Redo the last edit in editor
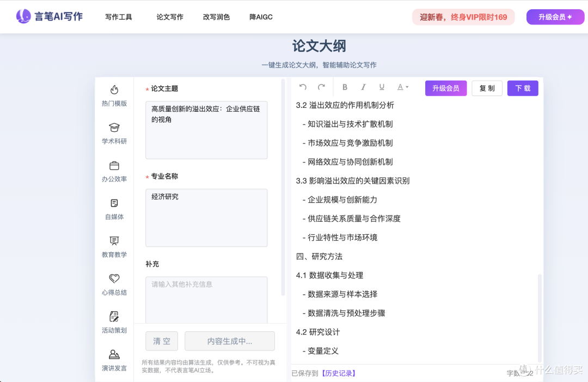 (321, 87)
